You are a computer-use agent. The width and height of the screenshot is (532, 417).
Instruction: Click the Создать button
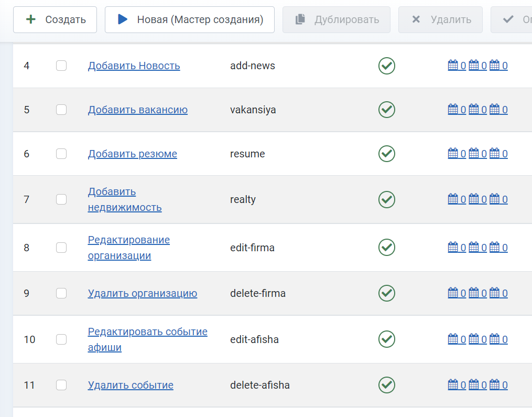pos(55,20)
